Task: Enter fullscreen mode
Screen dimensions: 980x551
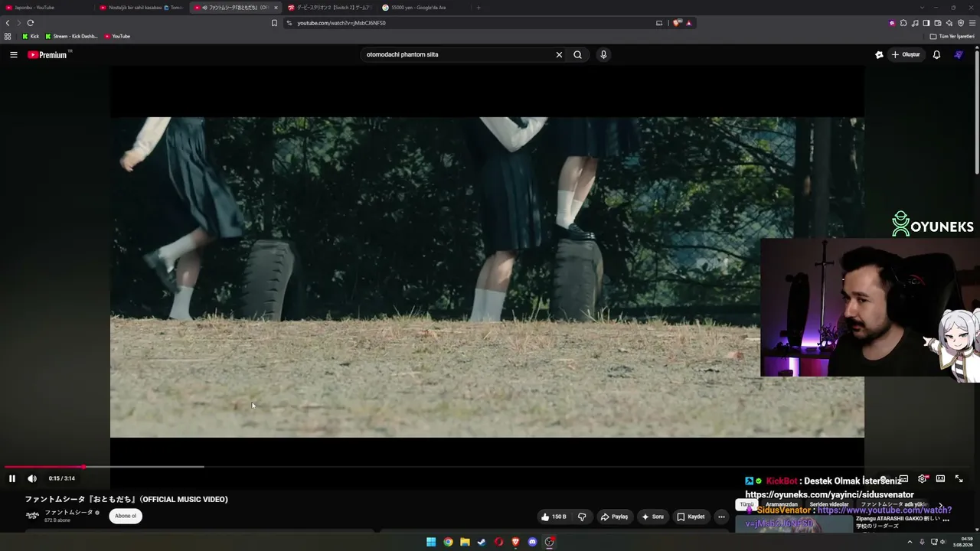Action: pyautogui.click(x=959, y=478)
